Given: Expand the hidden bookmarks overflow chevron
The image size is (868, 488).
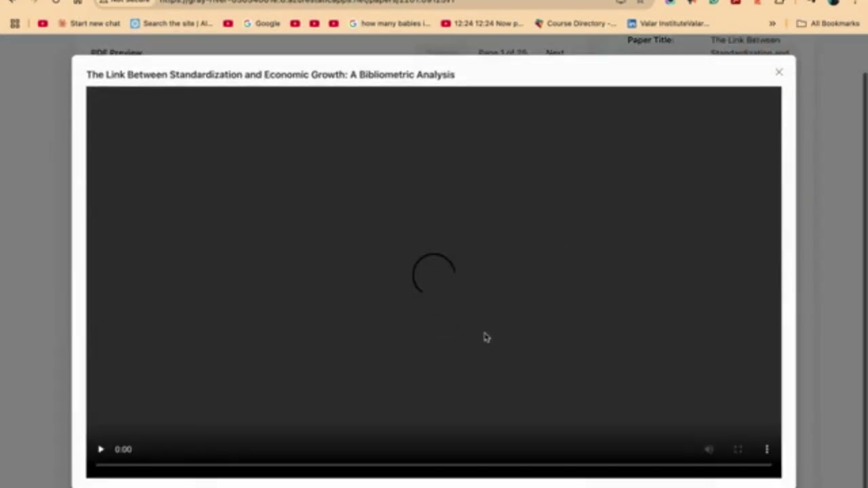Looking at the screenshot, I should pyautogui.click(x=772, y=24).
